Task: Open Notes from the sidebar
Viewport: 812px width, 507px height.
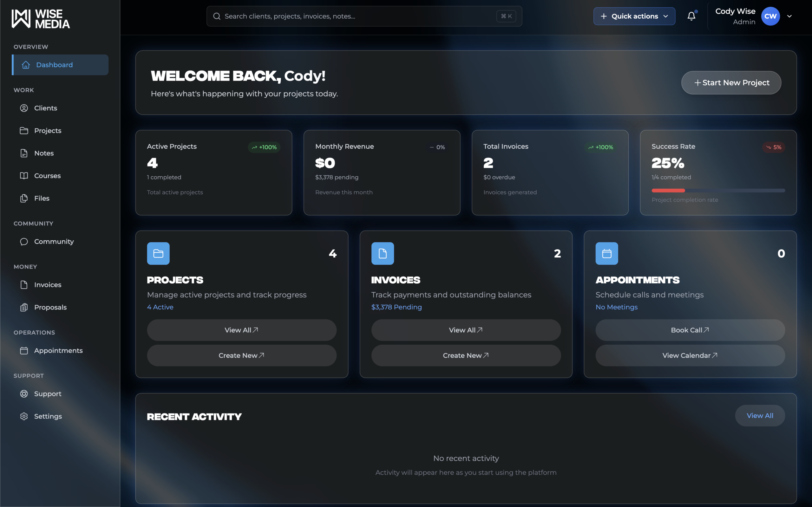Action: [x=24, y=153]
